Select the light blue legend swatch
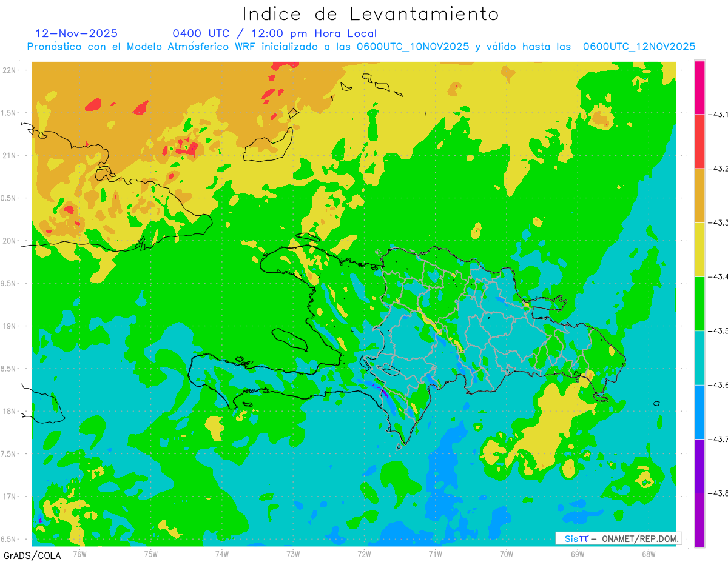728x562 pixels. 699,412
